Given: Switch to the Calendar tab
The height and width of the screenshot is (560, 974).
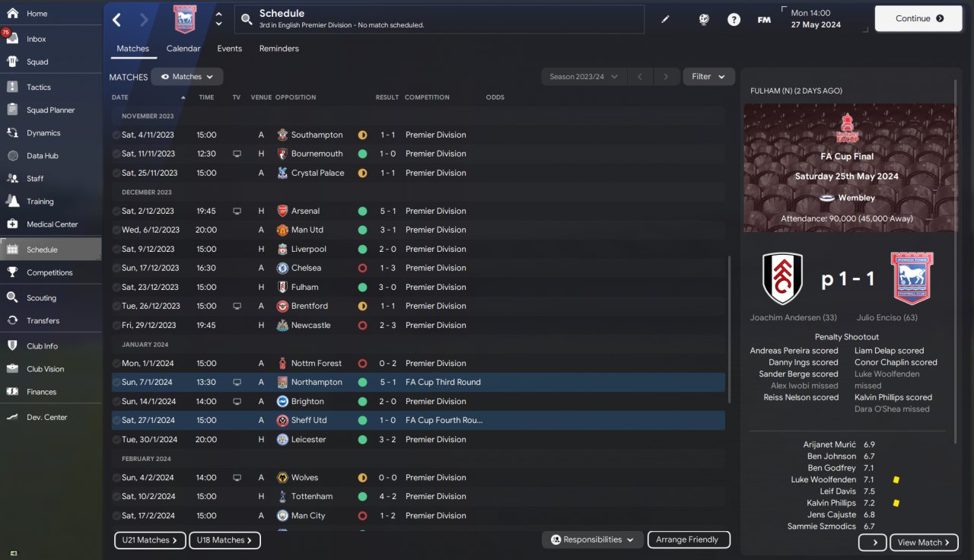Looking at the screenshot, I should tap(183, 49).
